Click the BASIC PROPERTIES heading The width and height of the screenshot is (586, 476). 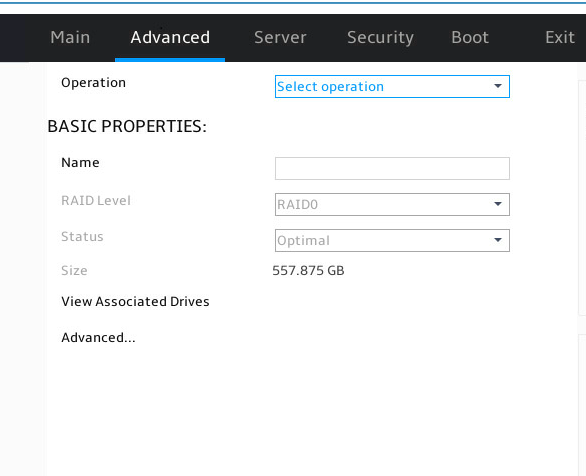tap(127, 126)
